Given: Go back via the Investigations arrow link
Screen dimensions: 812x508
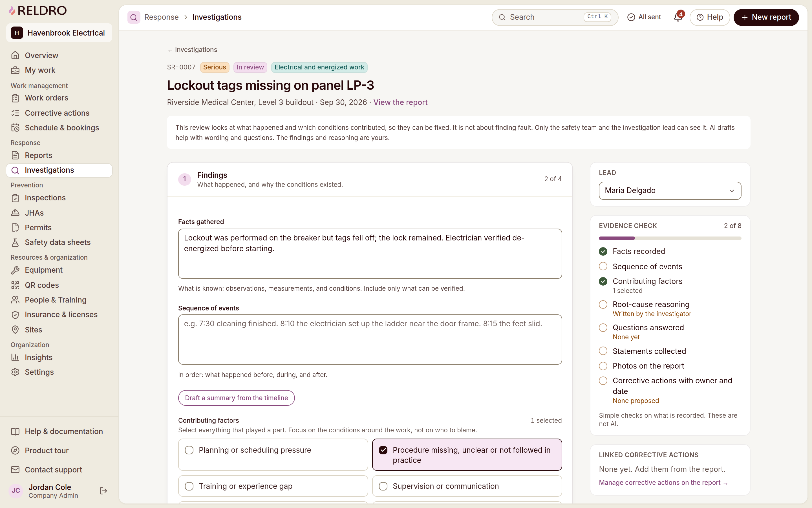Looking at the screenshot, I should [x=192, y=50].
